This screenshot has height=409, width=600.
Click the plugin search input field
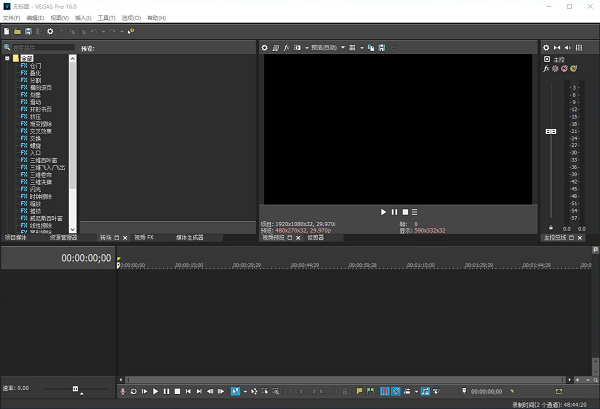(38, 47)
